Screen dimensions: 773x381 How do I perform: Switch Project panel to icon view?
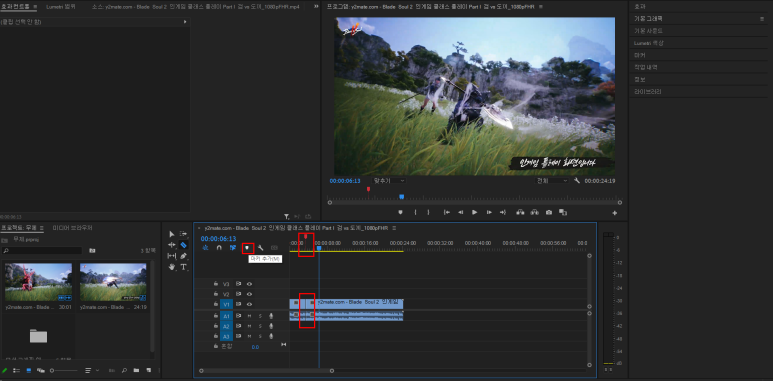point(28,370)
